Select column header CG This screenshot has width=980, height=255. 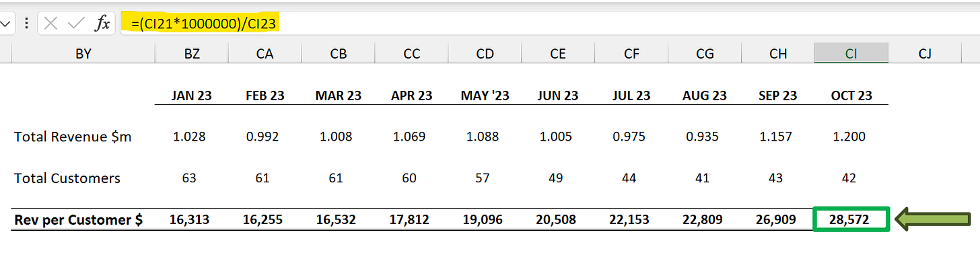(x=705, y=54)
